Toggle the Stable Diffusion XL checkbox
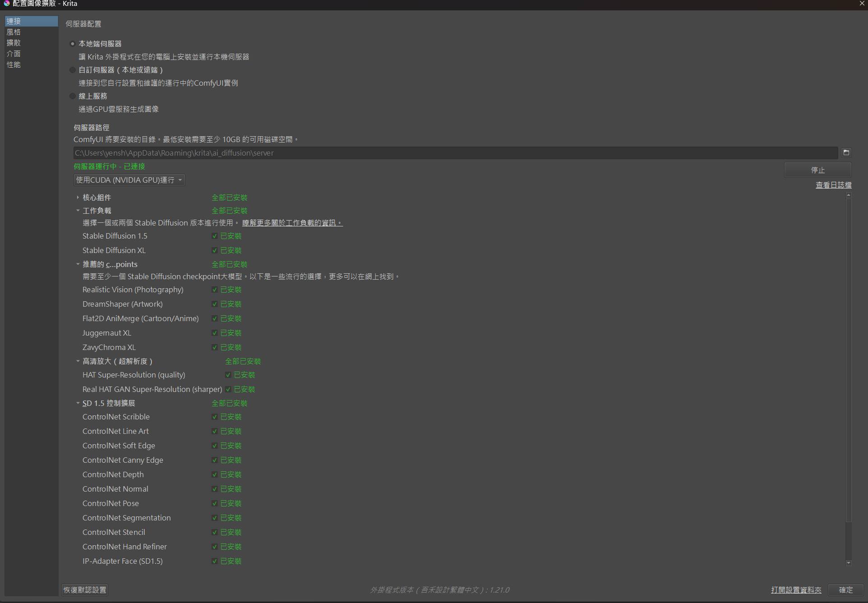 click(x=215, y=250)
